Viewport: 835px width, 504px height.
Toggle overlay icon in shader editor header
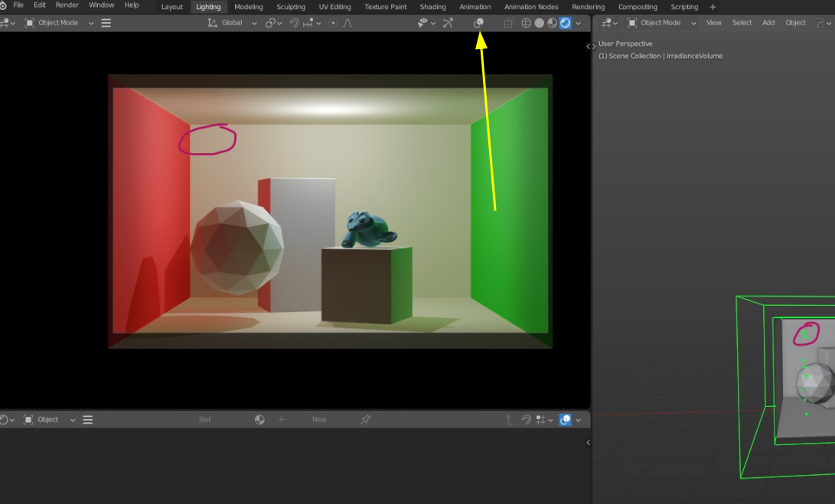[565, 419]
